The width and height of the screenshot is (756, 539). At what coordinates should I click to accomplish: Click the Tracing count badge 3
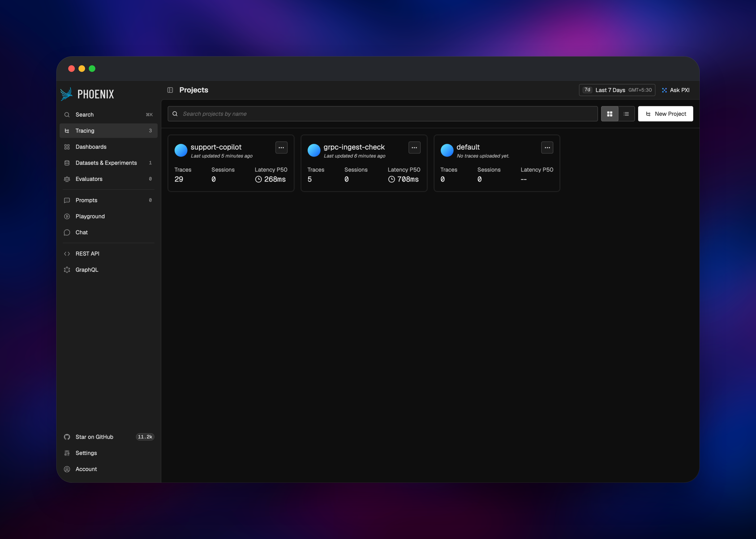click(150, 131)
